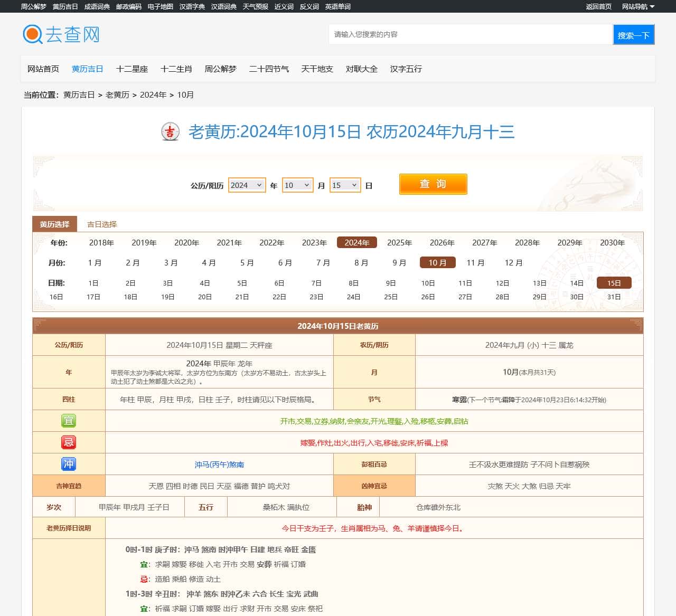Image resolution: width=676 pixels, height=616 pixels.
Task: Click 老黄历 breadcrumb link
Action: click(x=117, y=94)
